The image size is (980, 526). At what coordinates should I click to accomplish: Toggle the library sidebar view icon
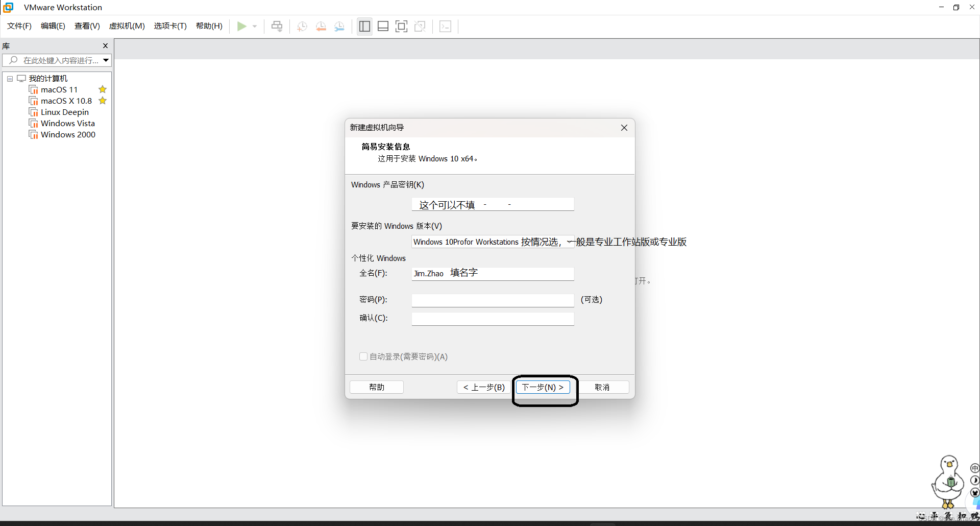(364, 27)
